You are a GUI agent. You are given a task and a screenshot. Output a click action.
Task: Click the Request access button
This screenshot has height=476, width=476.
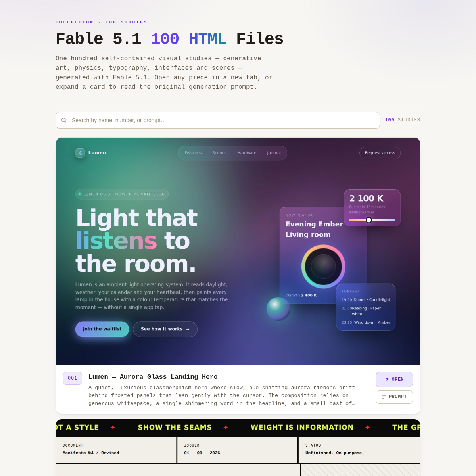coord(380,153)
